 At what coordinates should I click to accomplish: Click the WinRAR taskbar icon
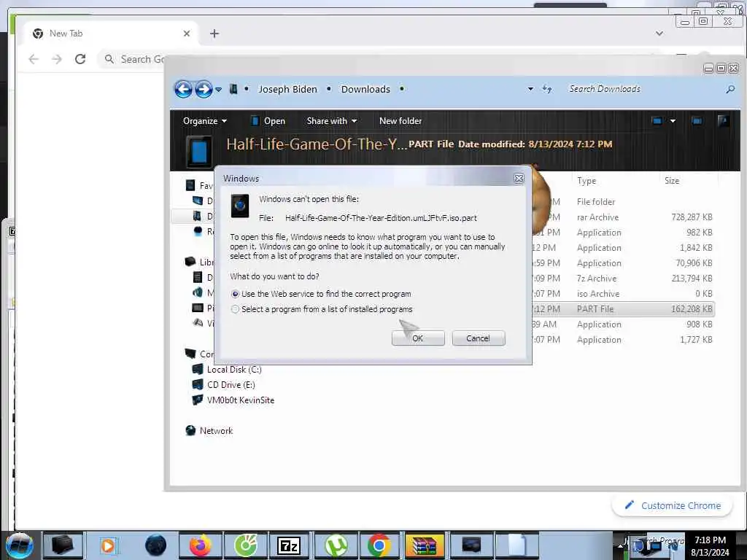tap(424, 545)
